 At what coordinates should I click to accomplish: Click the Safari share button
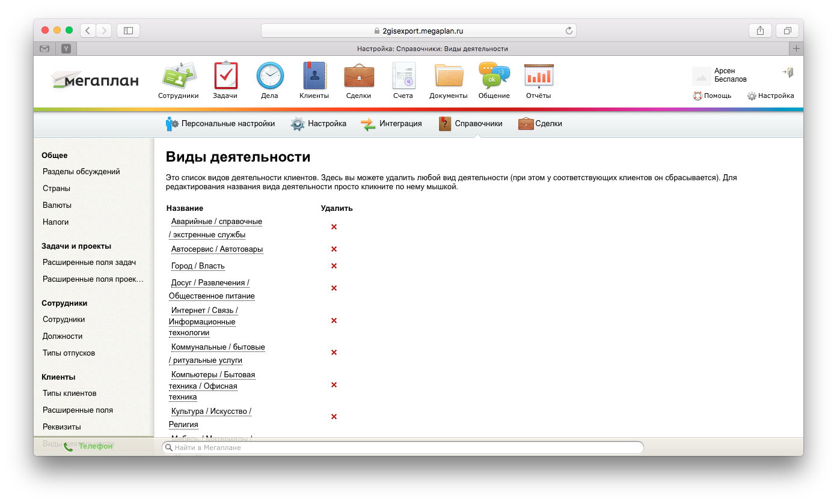[761, 31]
